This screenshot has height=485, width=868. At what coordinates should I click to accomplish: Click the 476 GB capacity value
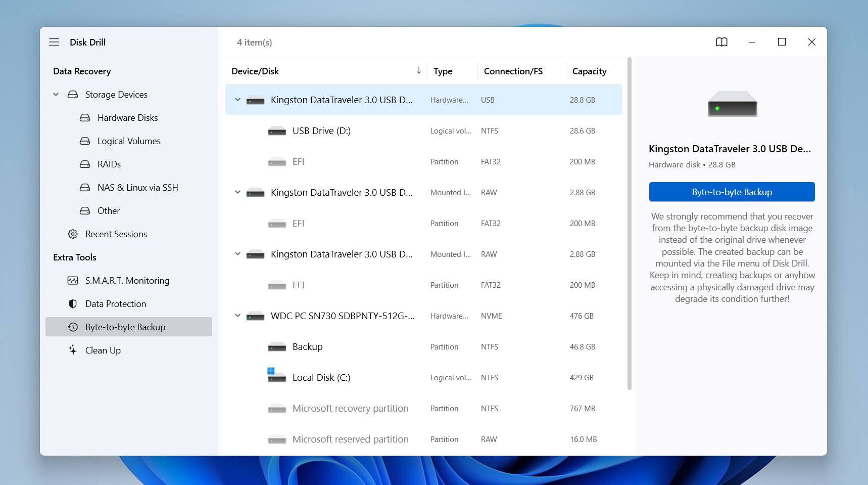pos(582,316)
